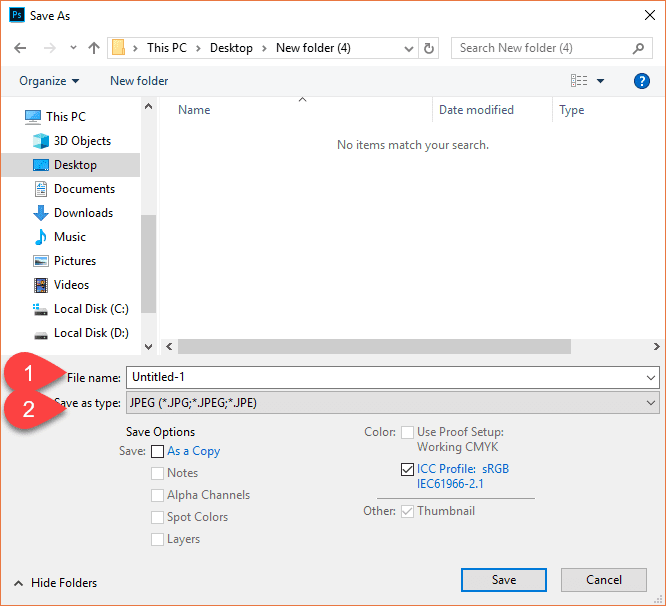This screenshot has height=606, width=666.
Task: Click the horizontal scrollbar in file list
Action: 374,347
